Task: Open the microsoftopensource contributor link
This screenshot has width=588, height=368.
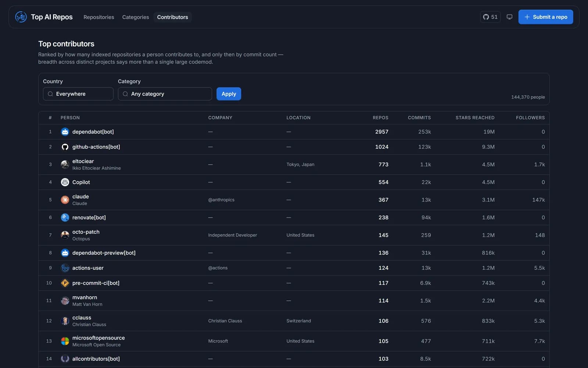Action: click(98, 338)
